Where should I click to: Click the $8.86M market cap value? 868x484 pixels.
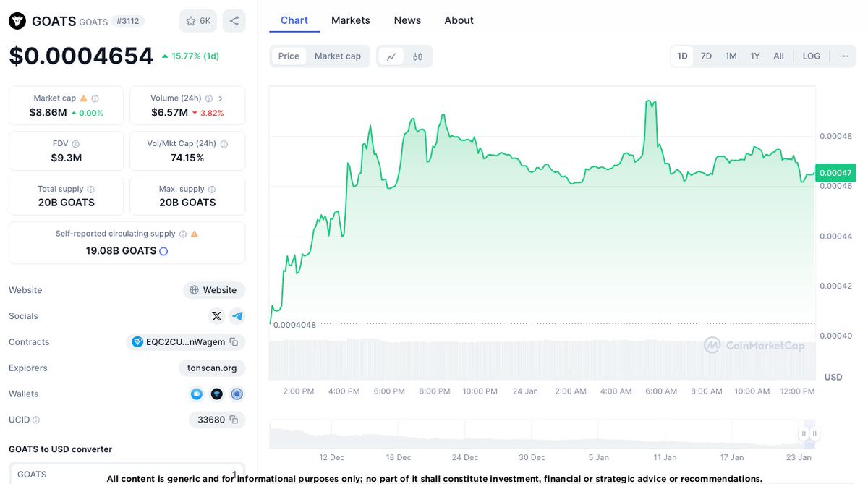48,112
